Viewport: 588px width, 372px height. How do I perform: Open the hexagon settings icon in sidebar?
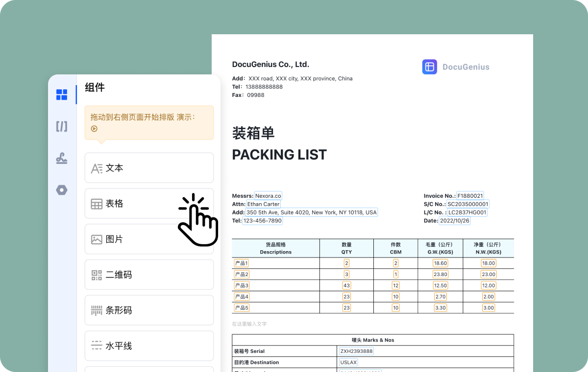click(62, 190)
